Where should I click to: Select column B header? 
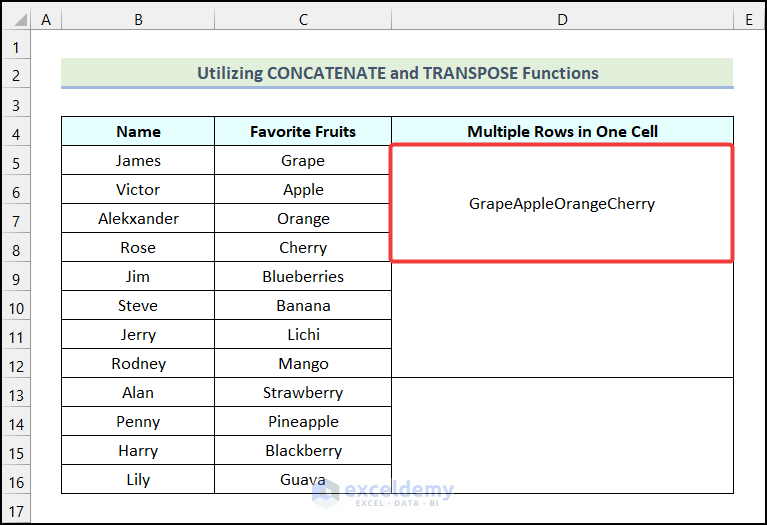pos(138,20)
